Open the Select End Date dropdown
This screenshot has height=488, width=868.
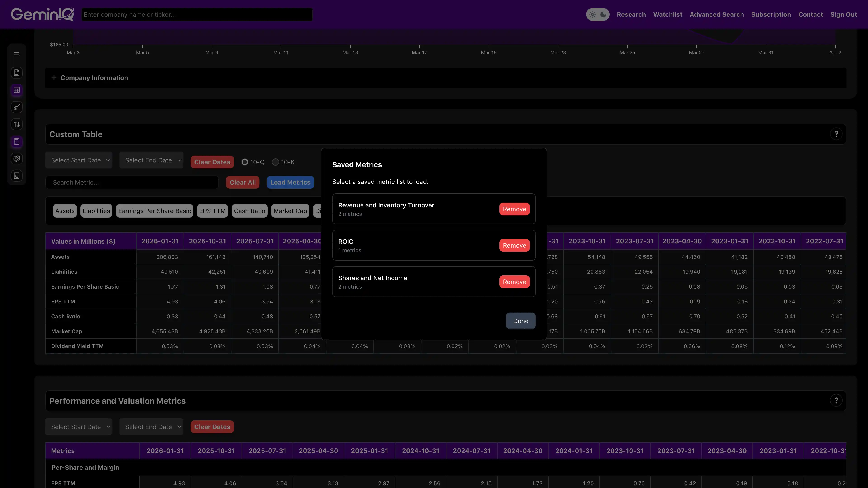(151, 160)
